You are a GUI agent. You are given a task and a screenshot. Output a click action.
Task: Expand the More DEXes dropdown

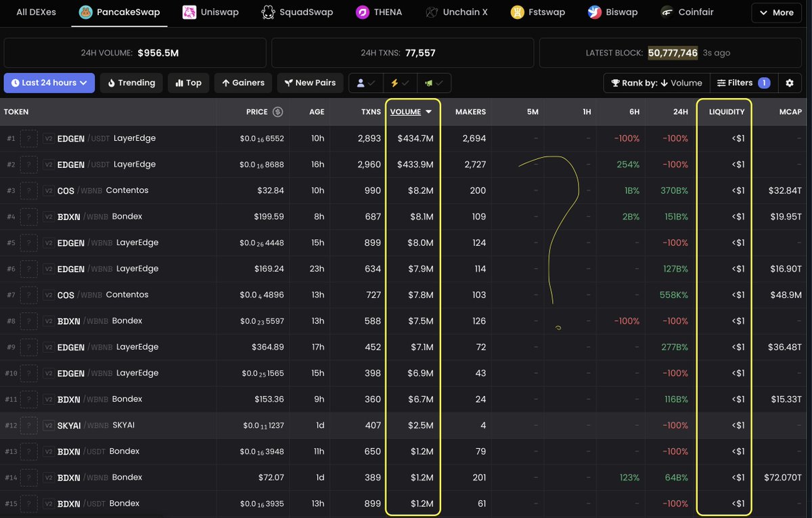(776, 12)
